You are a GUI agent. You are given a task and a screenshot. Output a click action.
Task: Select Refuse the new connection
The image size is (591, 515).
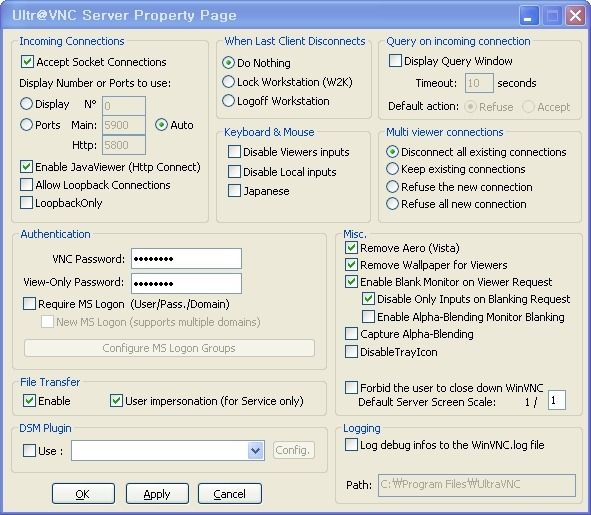(392, 187)
